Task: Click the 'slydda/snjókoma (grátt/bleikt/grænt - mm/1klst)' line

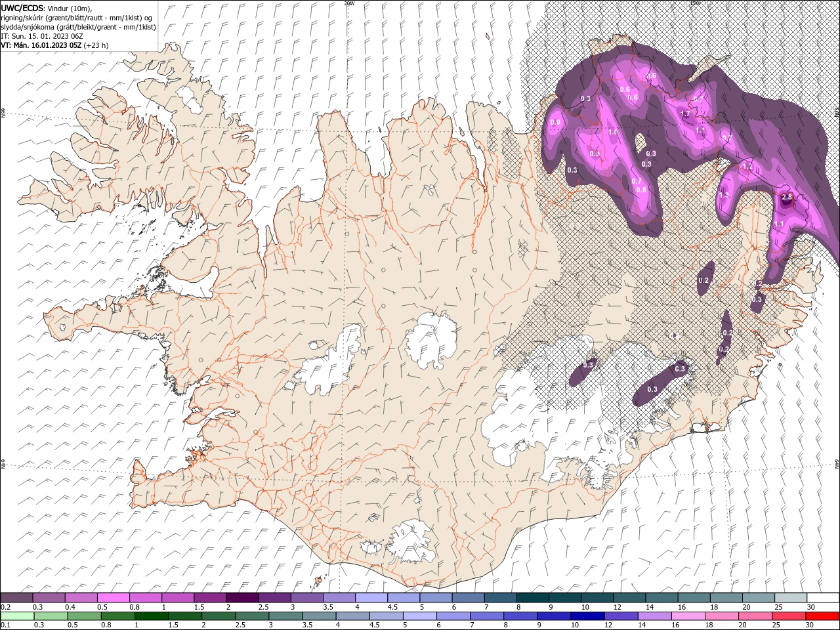Action: tap(78, 27)
